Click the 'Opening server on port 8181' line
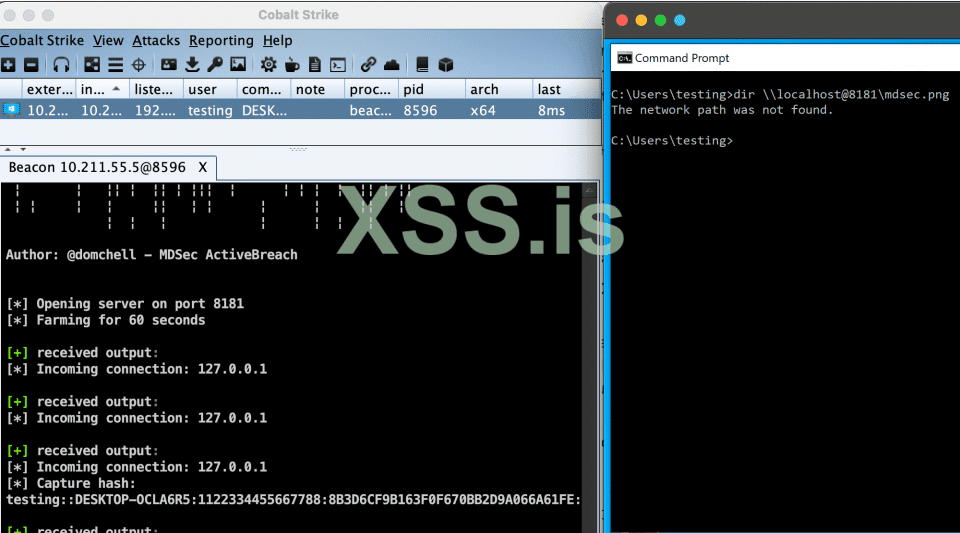This screenshot has width=960, height=533. [125, 304]
